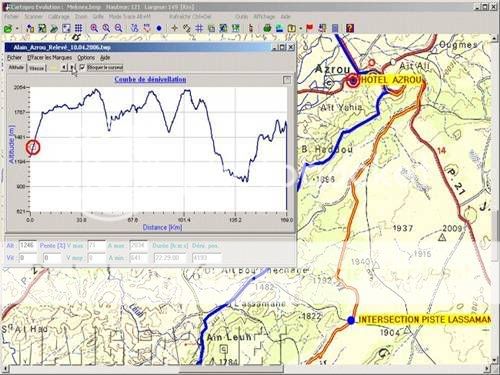
Task: Click the A max value field
Action: [138, 246]
